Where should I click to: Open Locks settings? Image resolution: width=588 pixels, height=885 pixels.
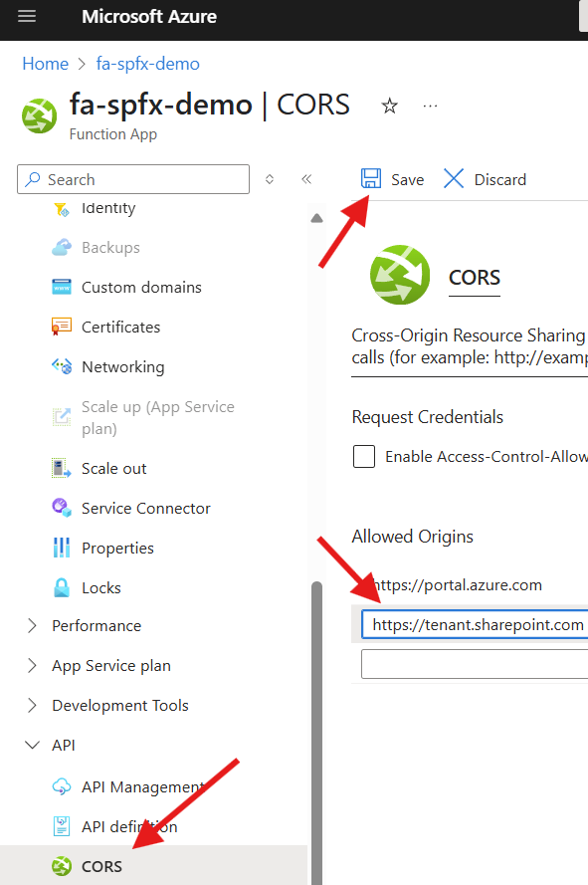(101, 587)
